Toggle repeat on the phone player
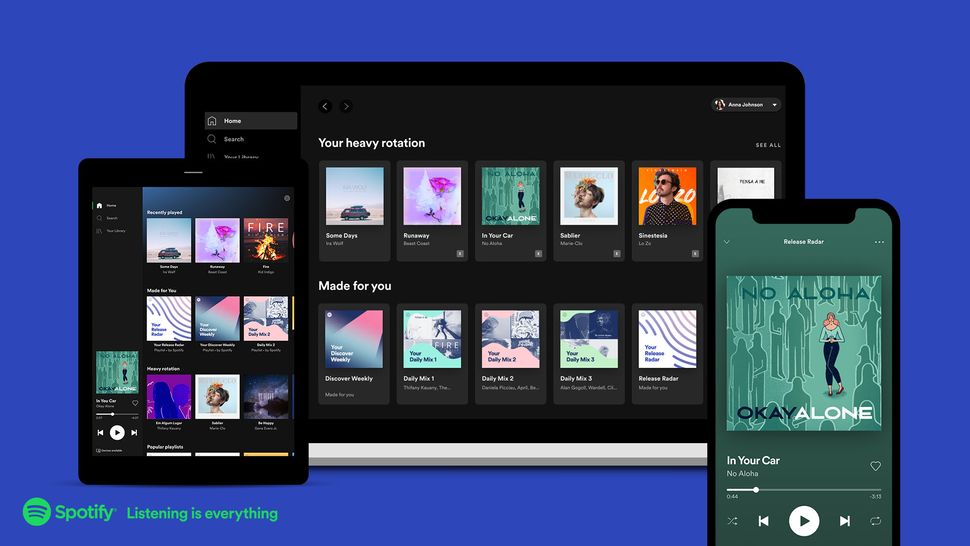 tap(875, 521)
